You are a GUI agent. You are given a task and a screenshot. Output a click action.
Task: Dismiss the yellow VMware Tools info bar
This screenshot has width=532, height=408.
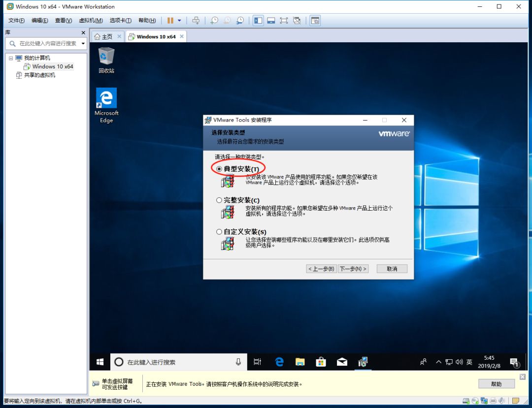(x=523, y=377)
